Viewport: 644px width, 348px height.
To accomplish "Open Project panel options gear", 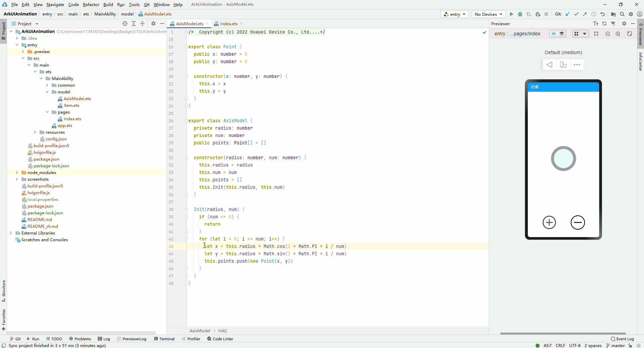I will [x=153, y=24].
